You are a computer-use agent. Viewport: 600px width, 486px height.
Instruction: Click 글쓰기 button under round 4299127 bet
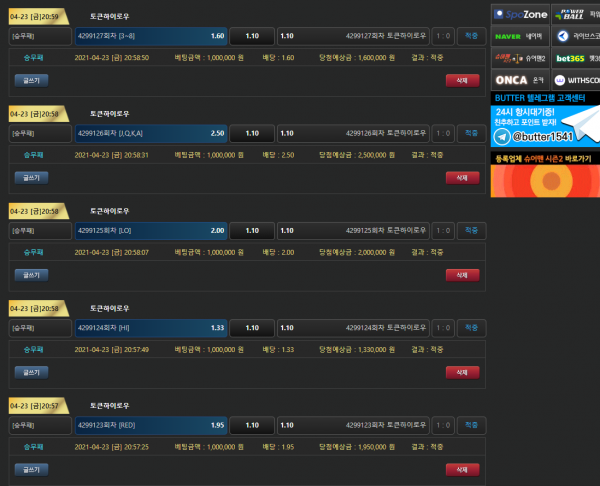(x=30, y=80)
